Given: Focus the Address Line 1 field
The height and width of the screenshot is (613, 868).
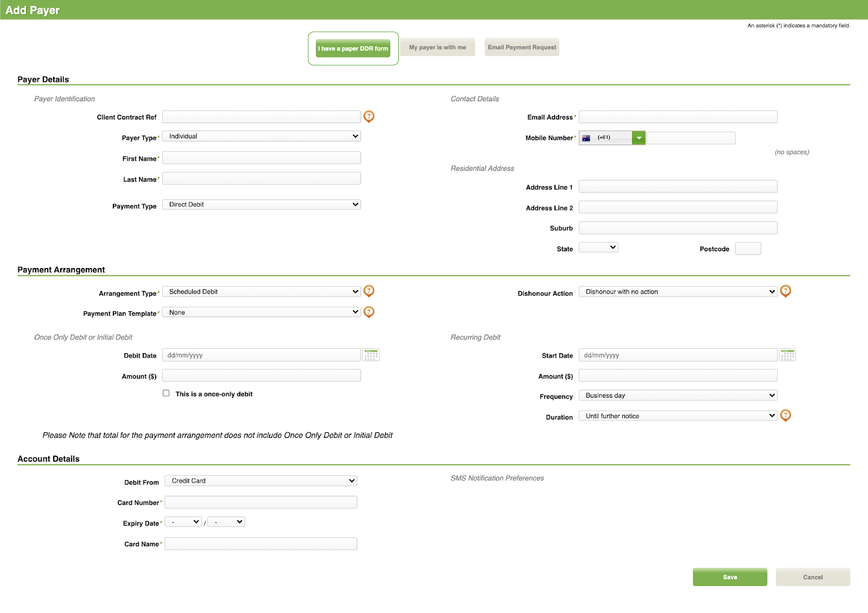Looking at the screenshot, I should (x=678, y=187).
